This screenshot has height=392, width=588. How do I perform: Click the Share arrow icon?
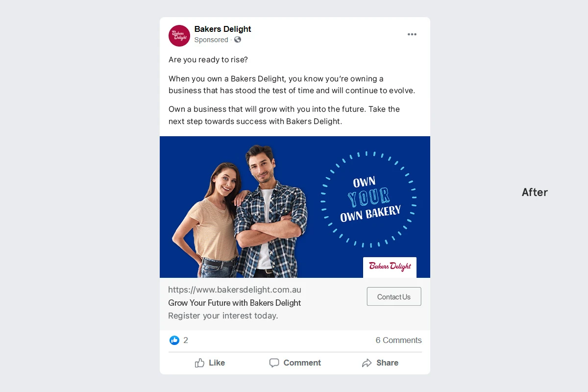coord(367,363)
